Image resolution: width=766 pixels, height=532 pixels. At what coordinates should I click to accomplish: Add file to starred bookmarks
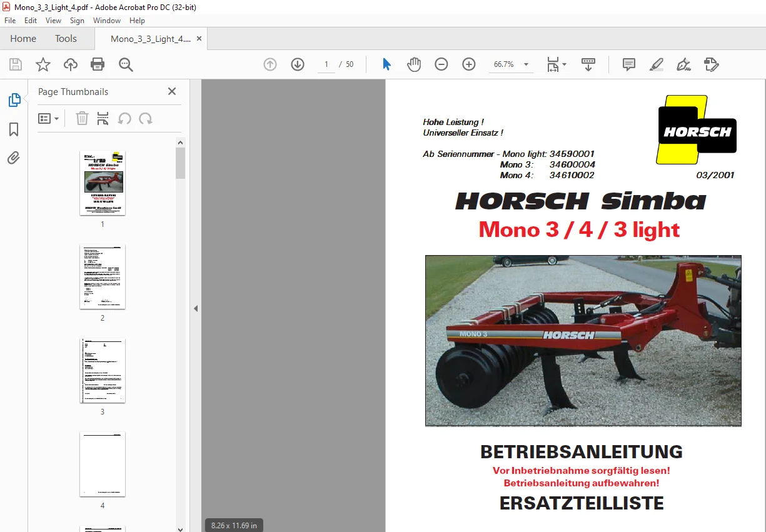coord(43,64)
